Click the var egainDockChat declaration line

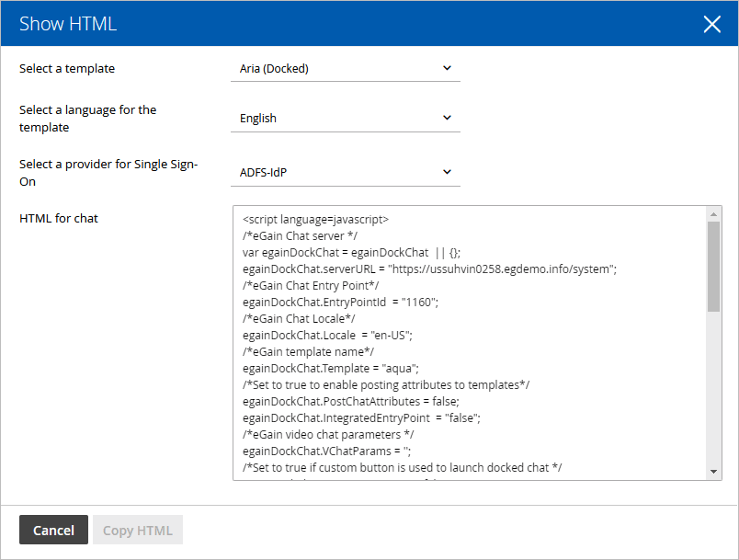coord(352,253)
